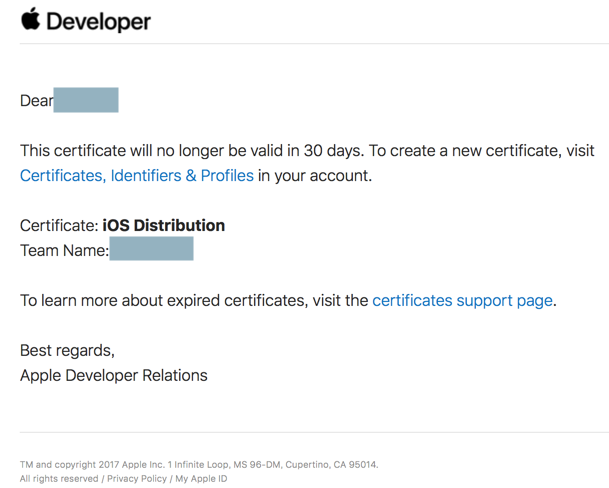The height and width of the screenshot is (488, 609).
Task: Visit the certificates support page link
Action: click(x=462, y=300)
